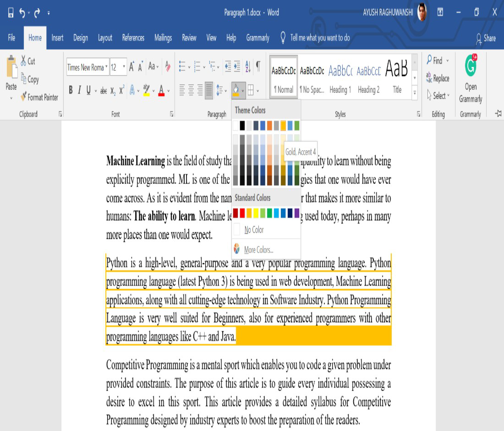504x431 pixels.
Task: Pin the ribbon open
Action: pyautogui.click(x=498, y=114)
